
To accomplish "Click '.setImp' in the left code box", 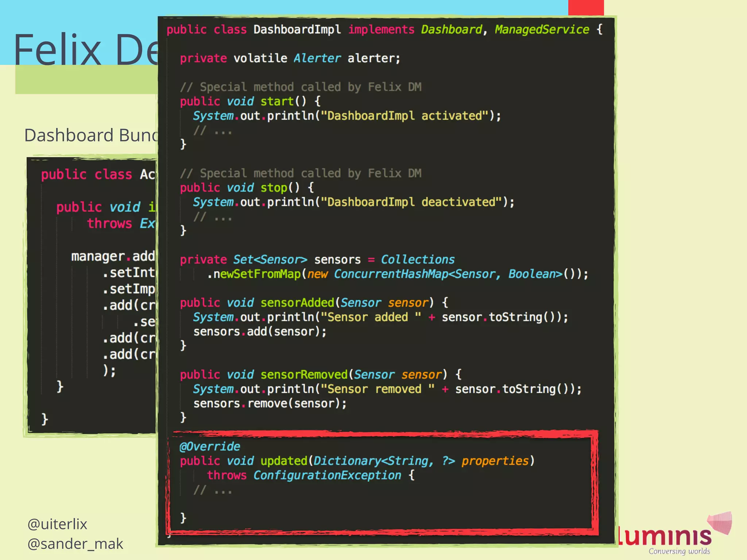I will click(x=129, y=289).
